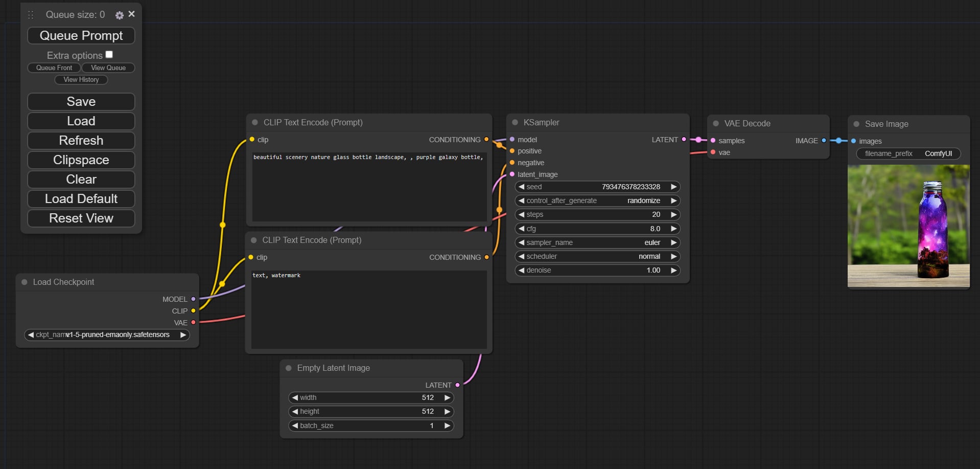
Task: Click the Clear button
Action: [x=81, y=179]
